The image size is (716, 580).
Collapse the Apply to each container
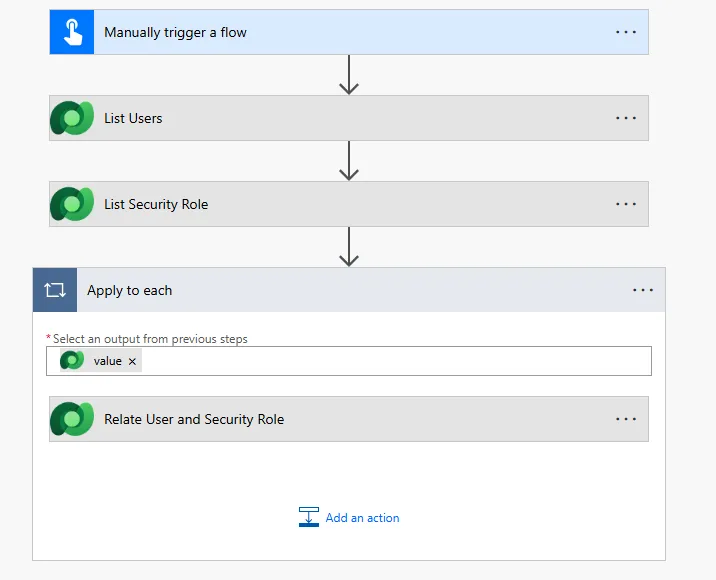click(349, 290)
